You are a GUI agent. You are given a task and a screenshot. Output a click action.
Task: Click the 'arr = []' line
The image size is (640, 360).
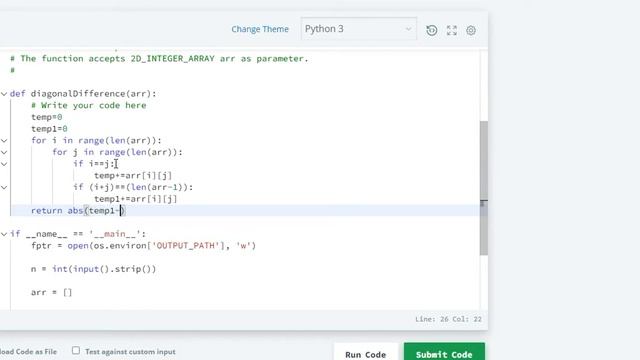pyautogui.click(x=51, y=292)
